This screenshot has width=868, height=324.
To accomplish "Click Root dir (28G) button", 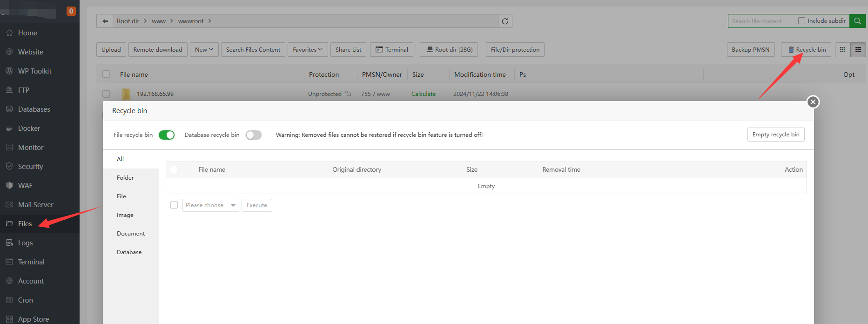I will (x=449, y=50).
